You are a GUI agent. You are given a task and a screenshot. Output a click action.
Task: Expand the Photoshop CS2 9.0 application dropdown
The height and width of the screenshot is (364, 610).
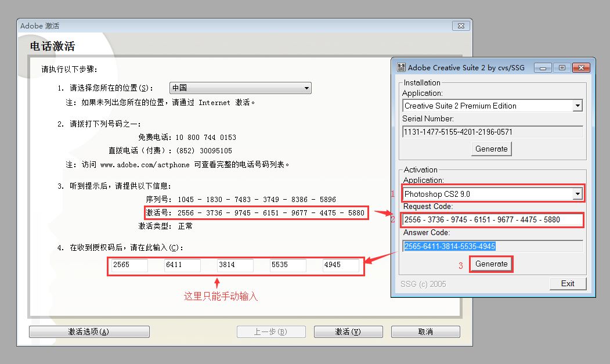click(x=577, y=194)
